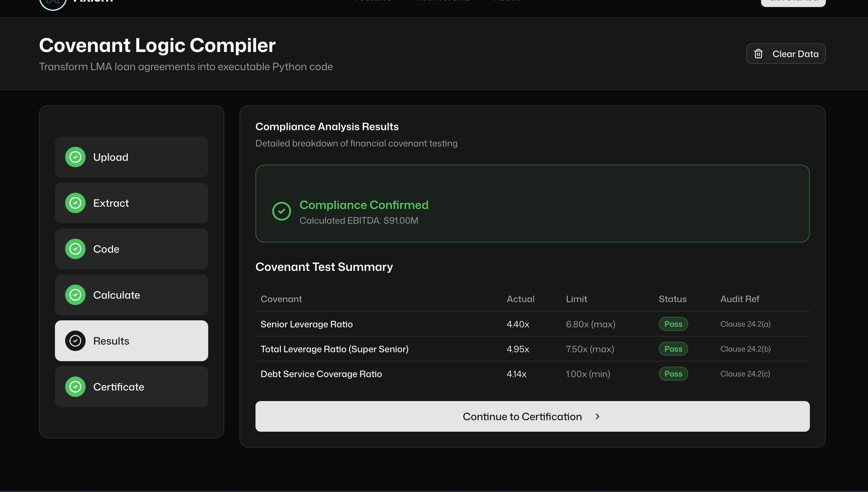868x492 pixels.
Task: Click the Total Leverage Ratio row name
Action: [334, 349]
